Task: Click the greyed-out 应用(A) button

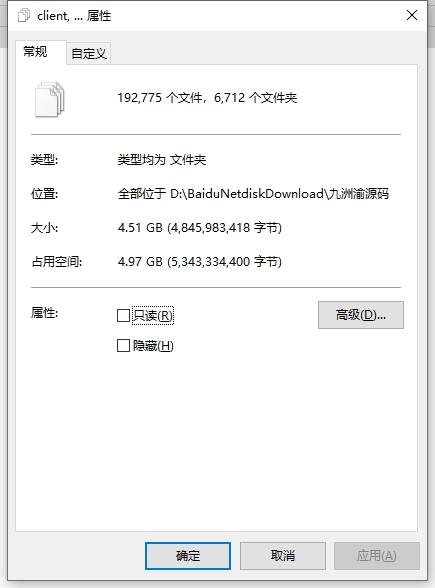Action: pos(376,556)
